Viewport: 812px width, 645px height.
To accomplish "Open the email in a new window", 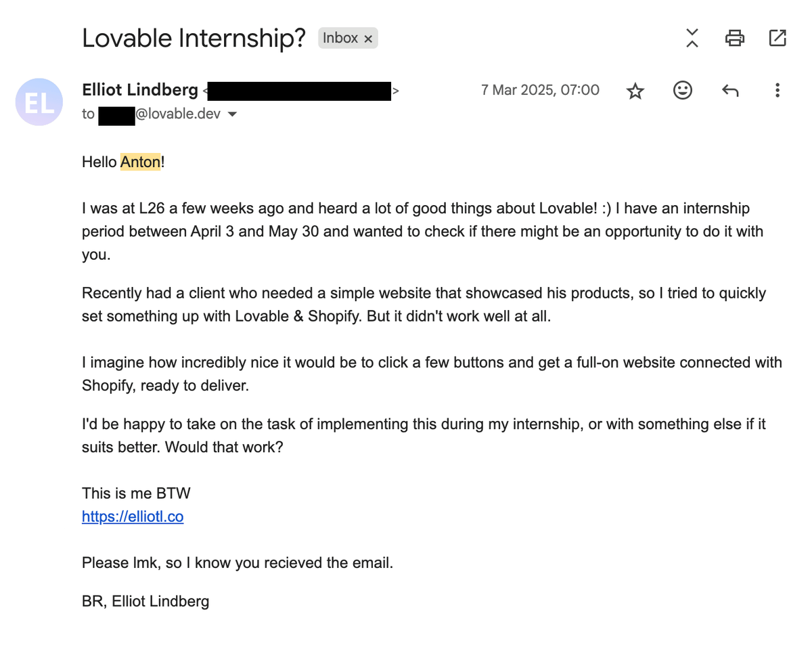I will pos(777,38).
